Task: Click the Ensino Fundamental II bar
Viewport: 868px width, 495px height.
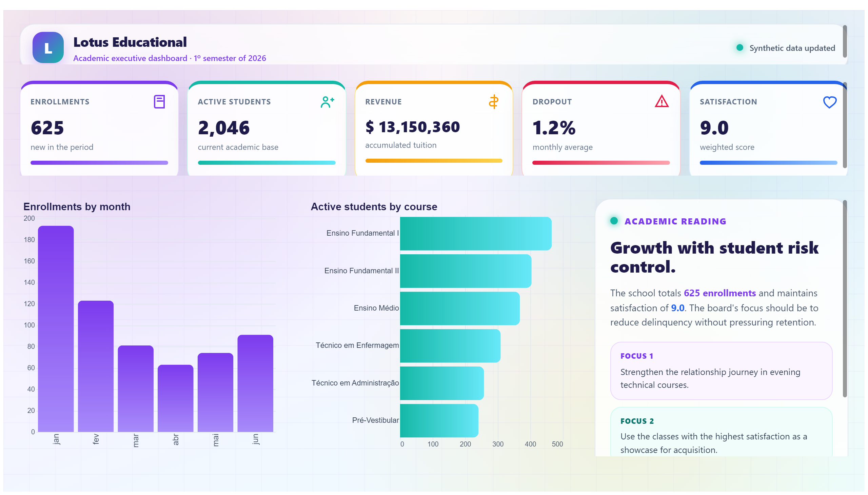Action: pos(466,271)
